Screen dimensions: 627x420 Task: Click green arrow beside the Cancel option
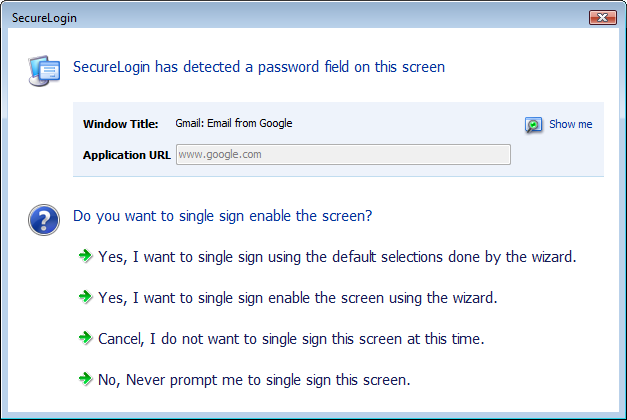(x=85, y=338)
